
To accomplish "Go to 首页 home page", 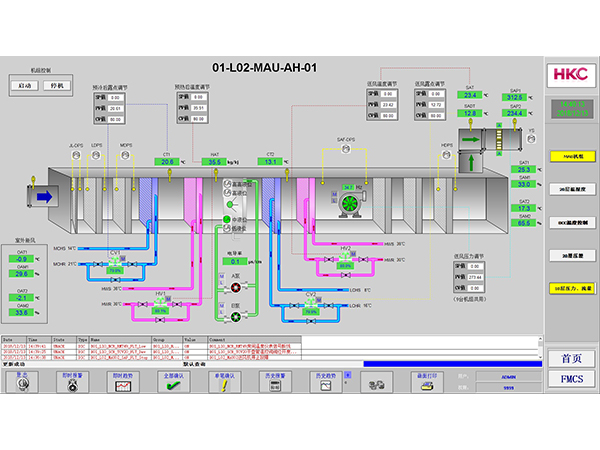I will tap(571, 357).
